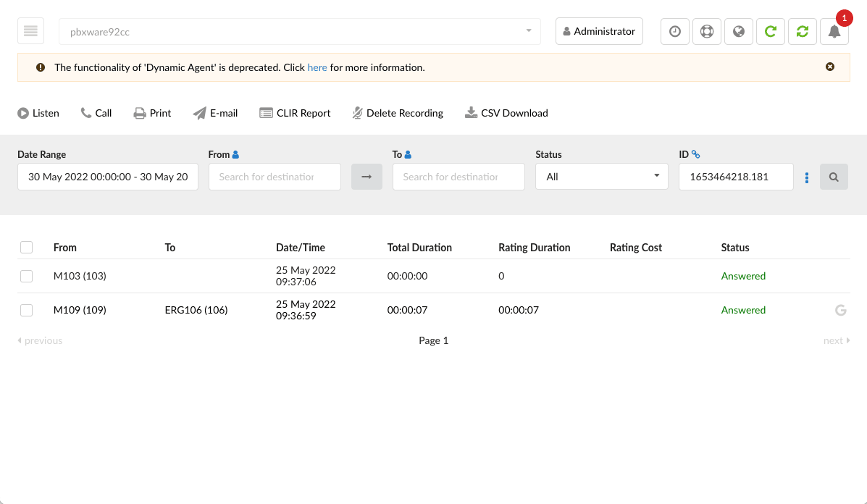Viewport: 867px width, 504px height.
Task: Click the Total Duration column header
Action: click(419, 248)
